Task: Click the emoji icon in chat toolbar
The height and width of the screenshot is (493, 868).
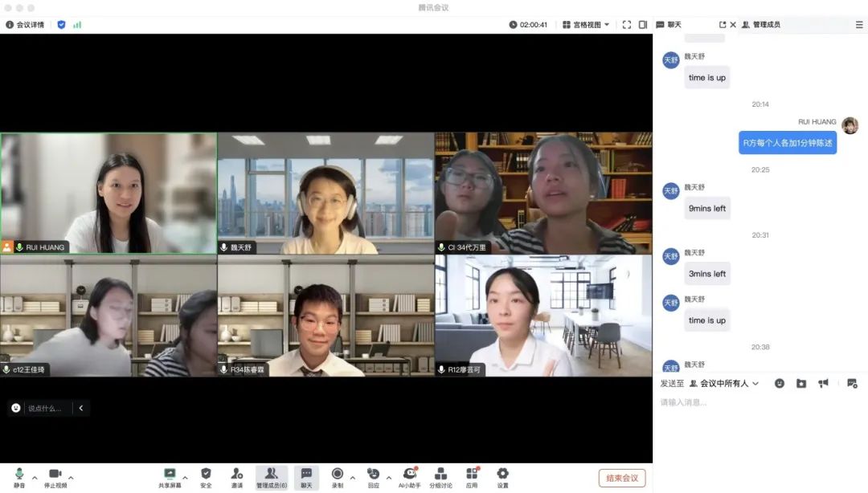Action: [x=780, y=384]
